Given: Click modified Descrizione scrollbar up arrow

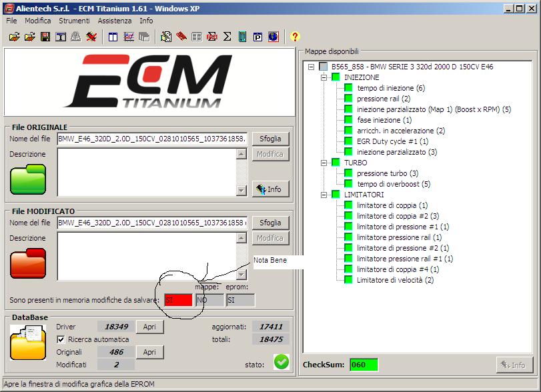Looking at the screenshot, I should coord(241,238).
